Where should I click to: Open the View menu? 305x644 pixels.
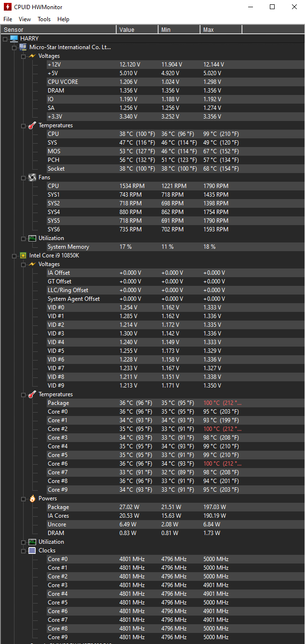pyautogui.click(x=25, y=19)
